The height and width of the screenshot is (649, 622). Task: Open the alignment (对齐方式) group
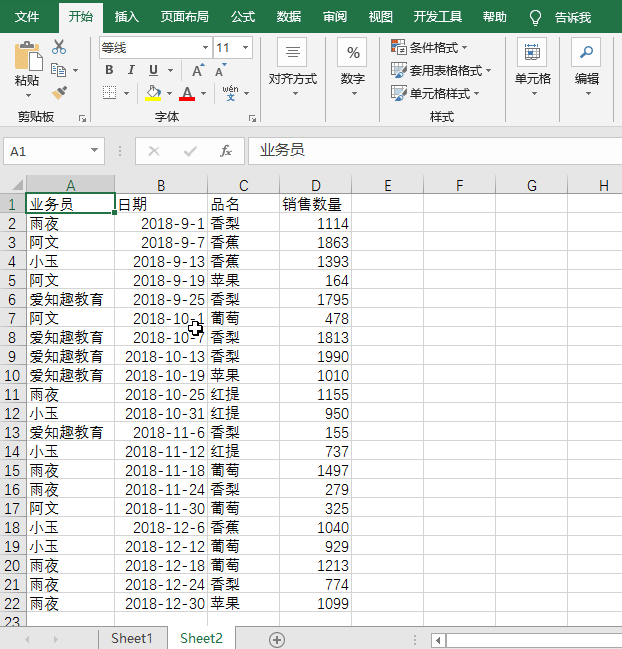[293, 68]
